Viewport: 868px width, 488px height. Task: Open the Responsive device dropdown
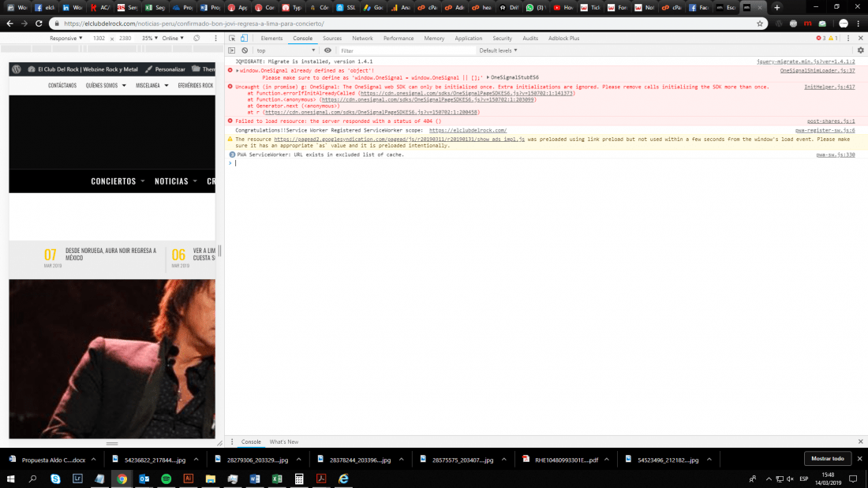pos(65,38)
